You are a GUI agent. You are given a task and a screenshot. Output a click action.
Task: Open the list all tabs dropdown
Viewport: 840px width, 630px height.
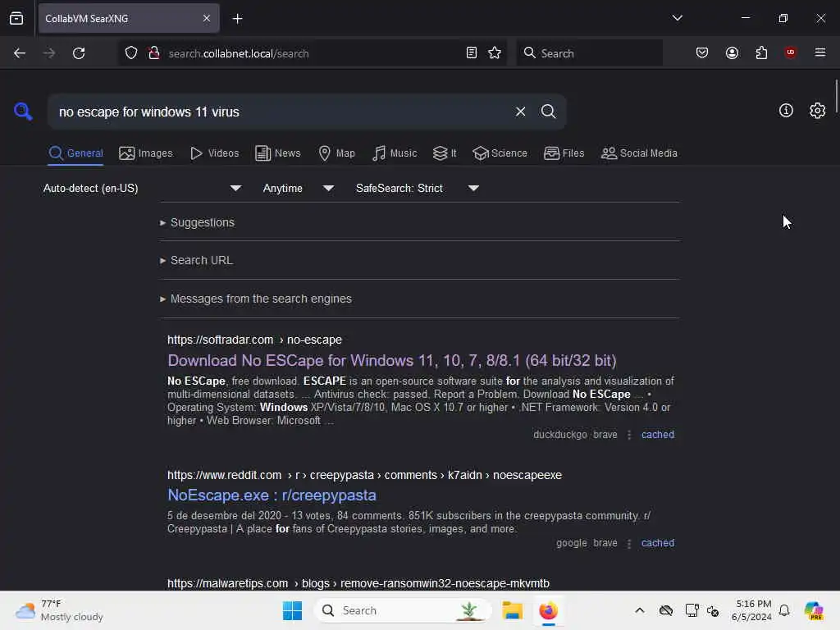click(677, 18)
